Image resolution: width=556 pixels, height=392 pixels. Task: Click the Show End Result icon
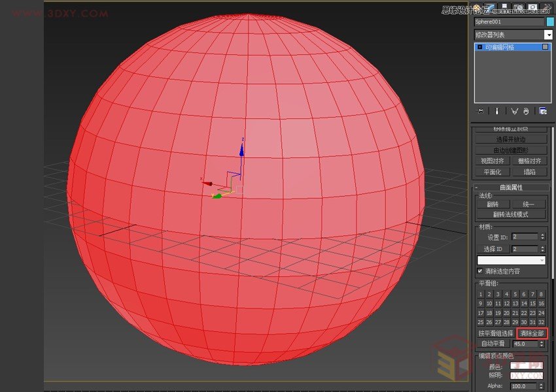click(x=497, y=110)
